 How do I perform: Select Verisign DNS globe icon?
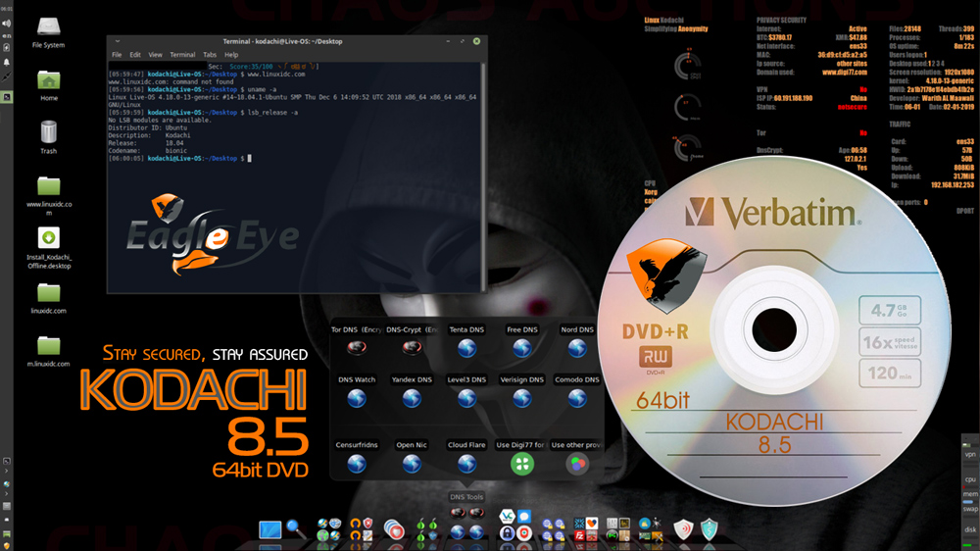pos(522,398)
